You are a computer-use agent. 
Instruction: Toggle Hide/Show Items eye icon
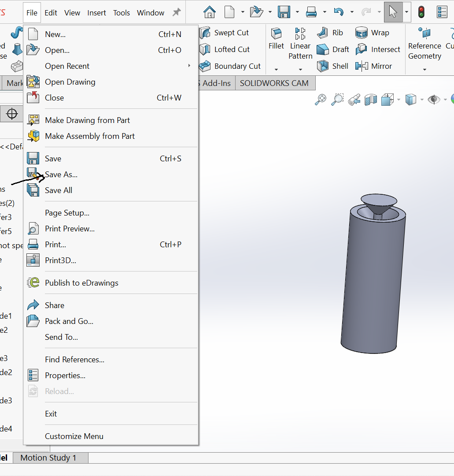[x=434, y=100]
